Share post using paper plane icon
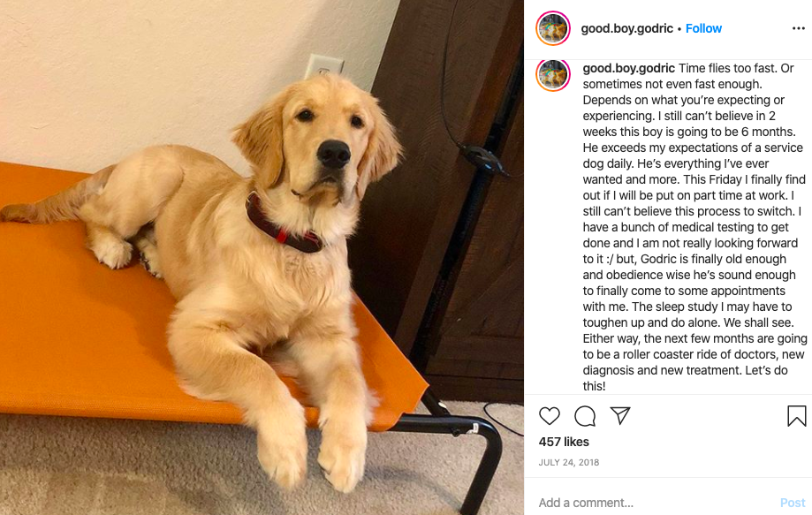This screenshot has width=812, height=515. tap(620, 416)
